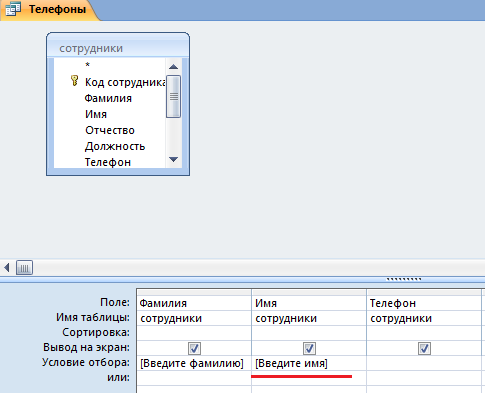485x393 pixels.
Task: Select Телефон in the сотрудники field list
Action: (108, 162)
